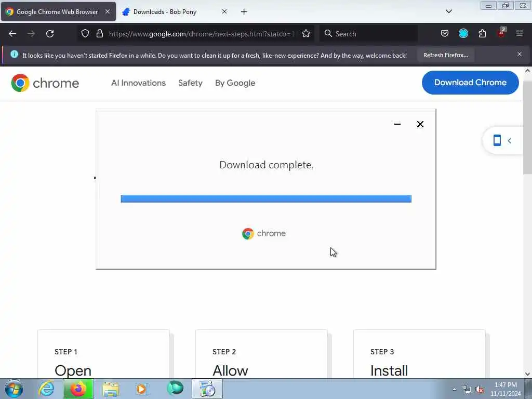Click the Download Chrome button
532x399 pixels.
[x=470, y=83]
